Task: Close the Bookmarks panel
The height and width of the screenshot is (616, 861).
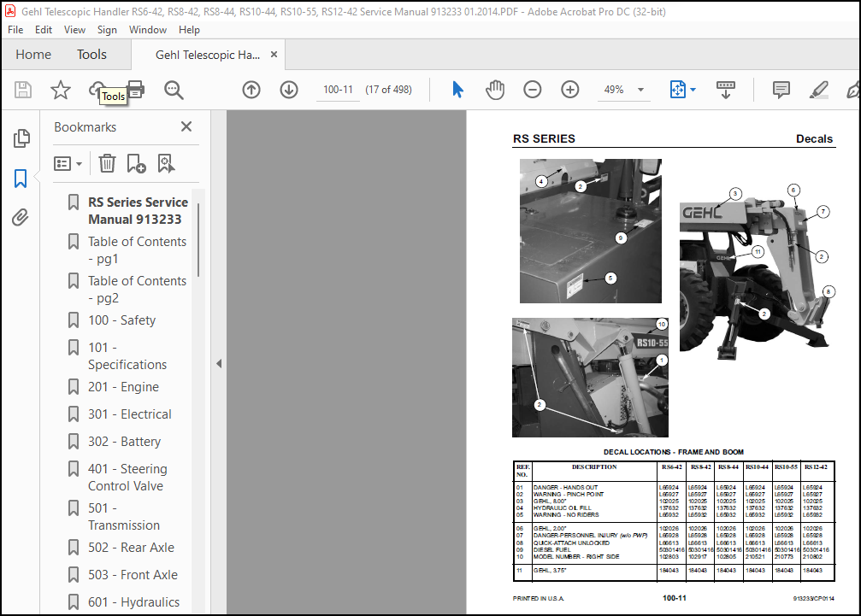Action: pos(186,126)
